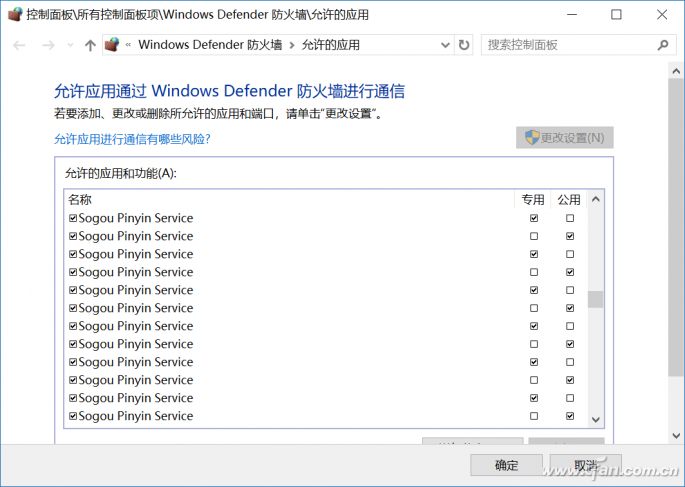The image size is (685, 487).
Task: Open 允许应用进行通信有哪些风险? link
Action: (x=132, y=139)
